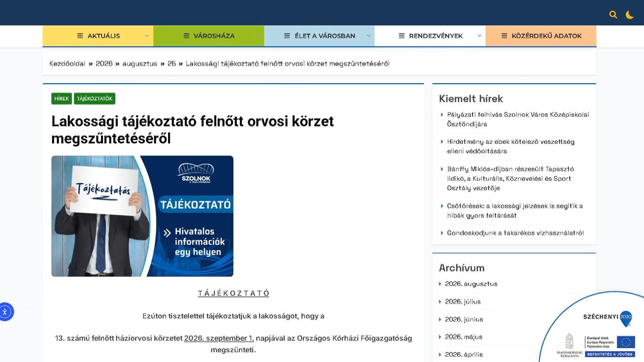The image size is (644, 362).
Task: Open the KÖZÉRDEKŰ ADATOK menu
Action: [x=541, y=36]
